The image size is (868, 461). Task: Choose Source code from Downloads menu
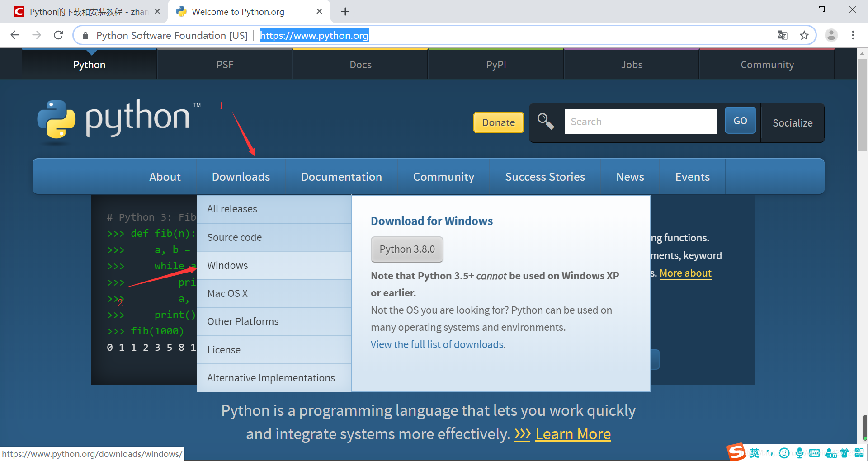[x=274, y=237]
